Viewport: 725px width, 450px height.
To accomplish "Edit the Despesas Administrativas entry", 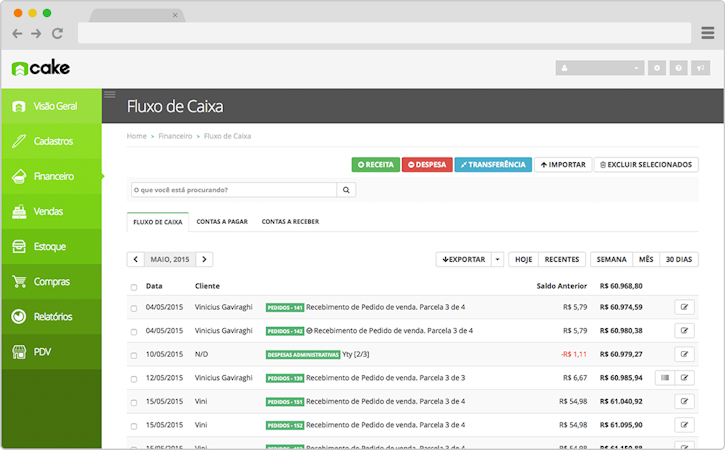I will pyautogui.click(x=684, y=354).
